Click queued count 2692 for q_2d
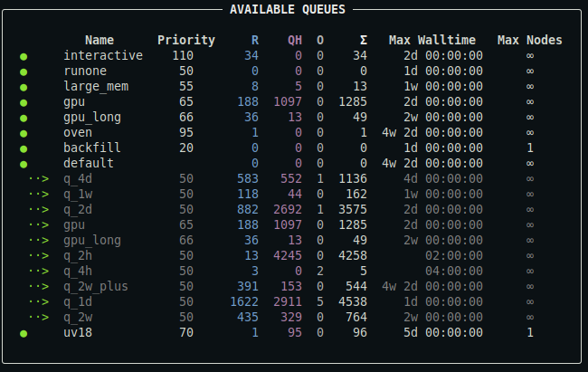The width and height of the screenshot is (588, 372). pos(288,209)
